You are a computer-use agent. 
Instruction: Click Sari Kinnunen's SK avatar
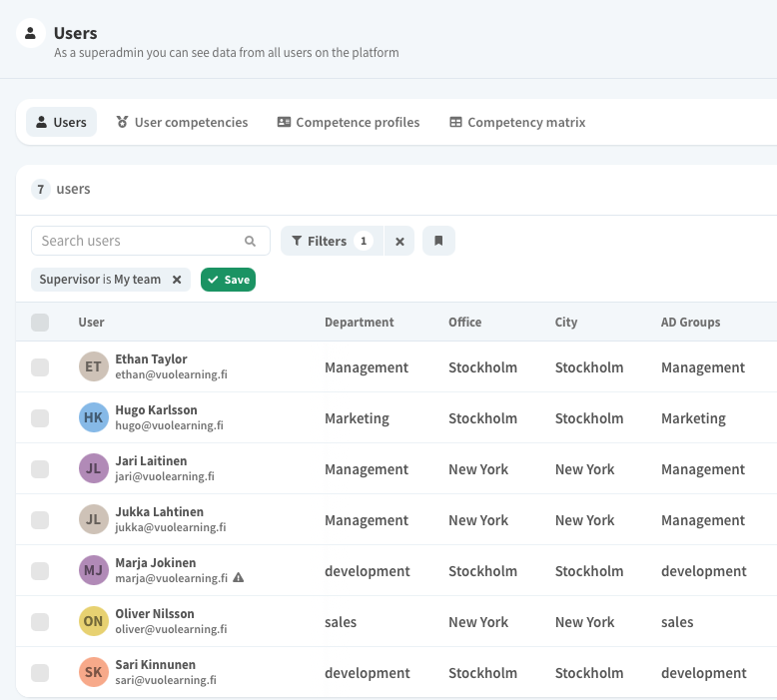point(94,672)
